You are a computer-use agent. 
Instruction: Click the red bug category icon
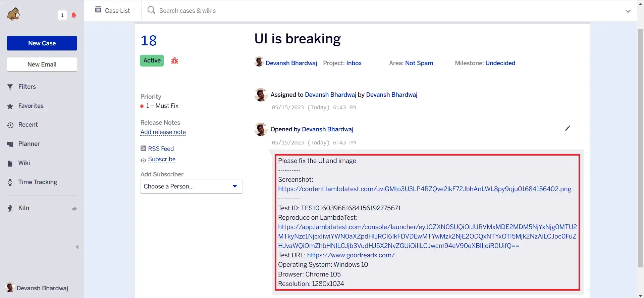pos(174,61)
